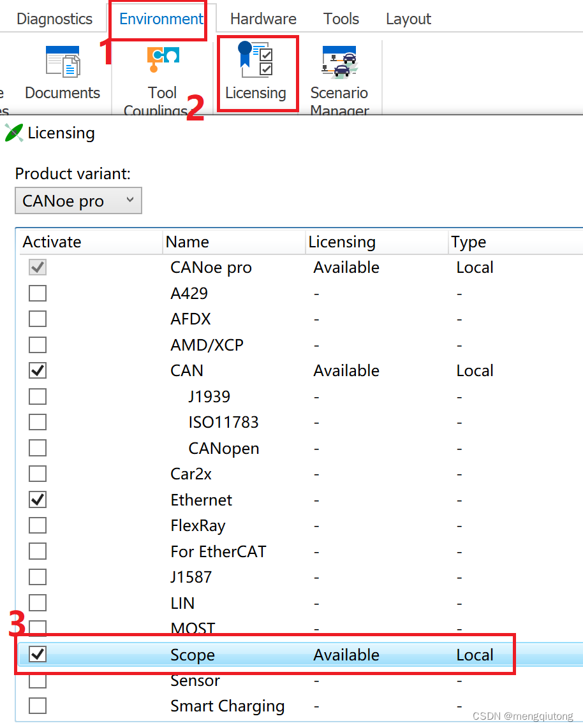583x728 pixels.
Task: Select the 'J1939' row name
Action: (x=209, y=397)
